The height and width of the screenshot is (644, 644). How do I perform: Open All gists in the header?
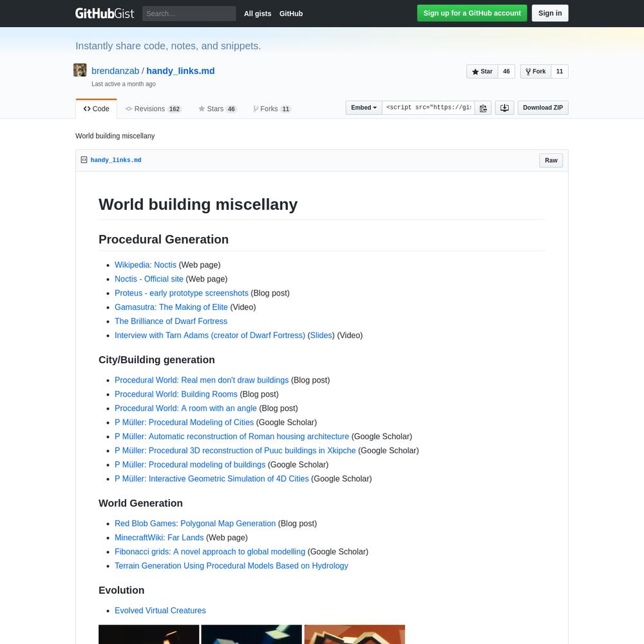[x=258, y=14]
